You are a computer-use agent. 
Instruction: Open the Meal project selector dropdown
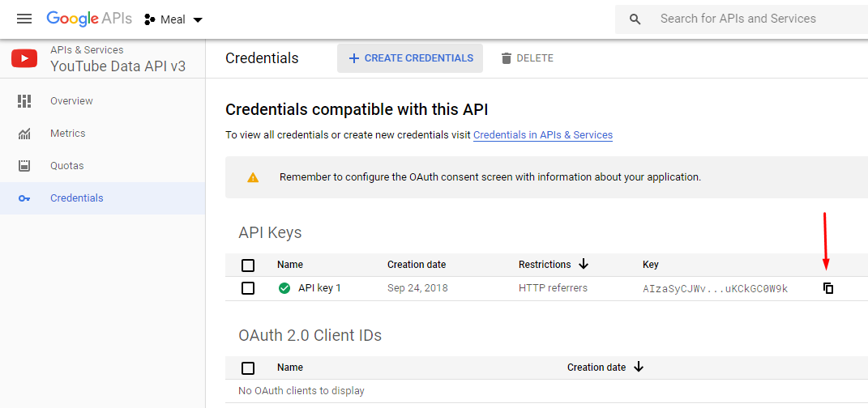pos(173,20)
